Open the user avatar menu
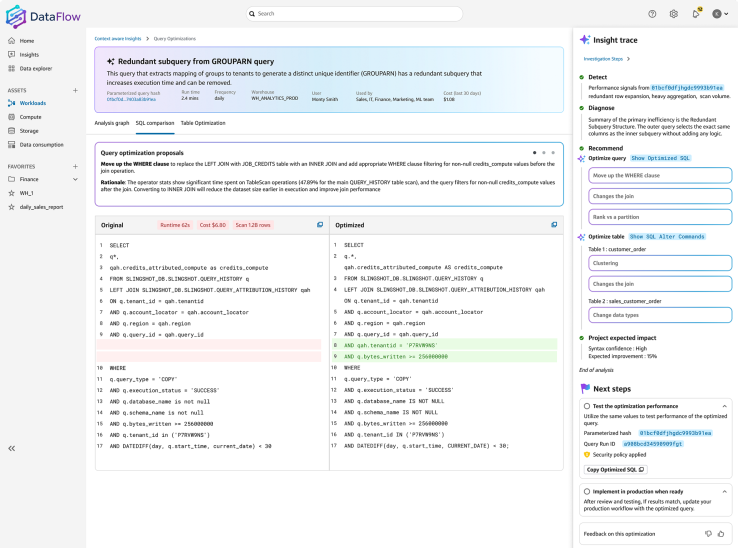The image size is (738, 548). (720, 14)
